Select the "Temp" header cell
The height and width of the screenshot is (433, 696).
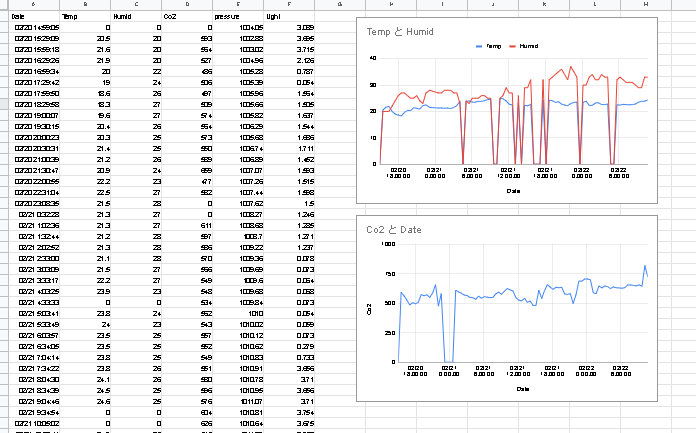68,17
